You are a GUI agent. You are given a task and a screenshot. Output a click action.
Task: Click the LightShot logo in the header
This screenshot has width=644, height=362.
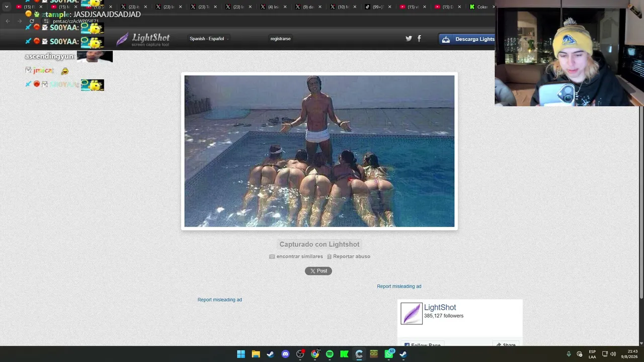point(143,39)
